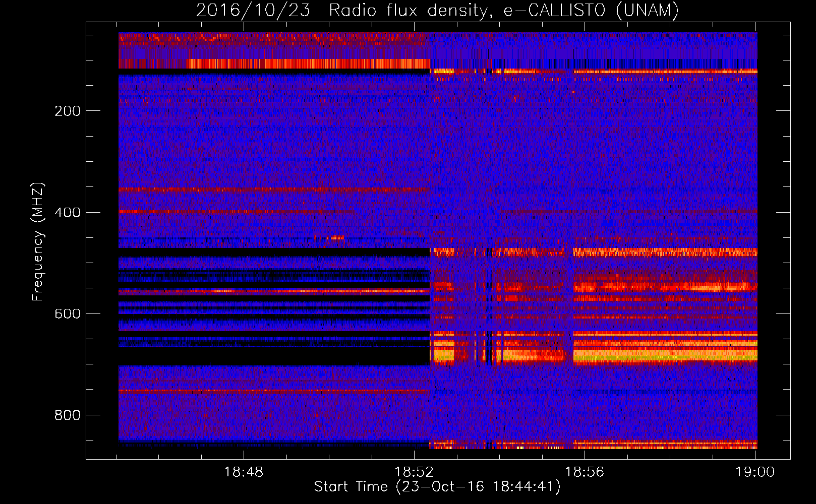Click the 'Start Time (23-Oct-16 18:44:41)' x-axis label
This screenshot has height=504, width=816.
pos(437,487)
